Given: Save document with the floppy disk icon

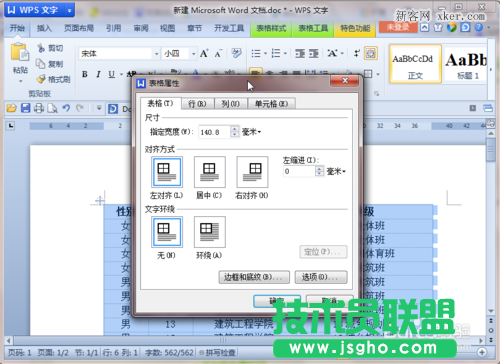Looking at the screenshot, I should (26, 108).
